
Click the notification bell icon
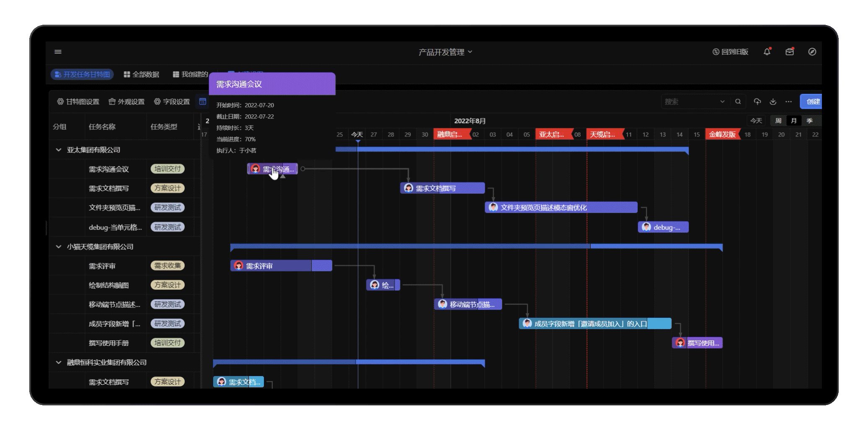tap(767, 52)
